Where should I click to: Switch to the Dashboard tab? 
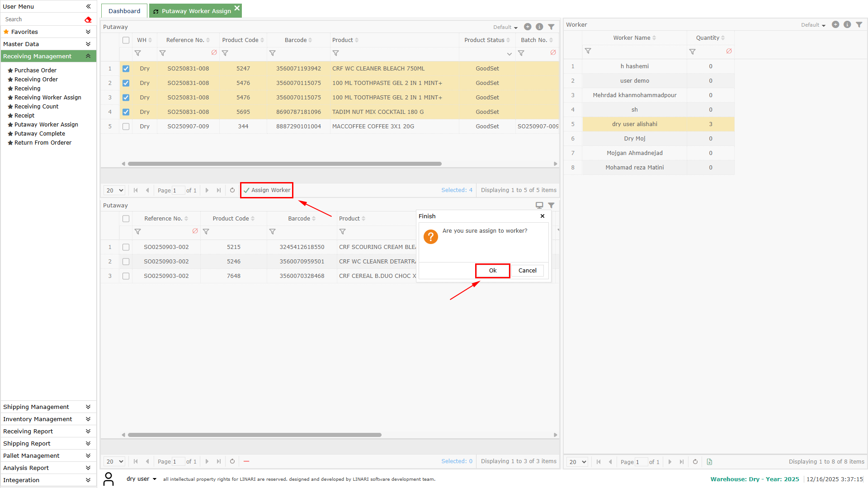124,11
